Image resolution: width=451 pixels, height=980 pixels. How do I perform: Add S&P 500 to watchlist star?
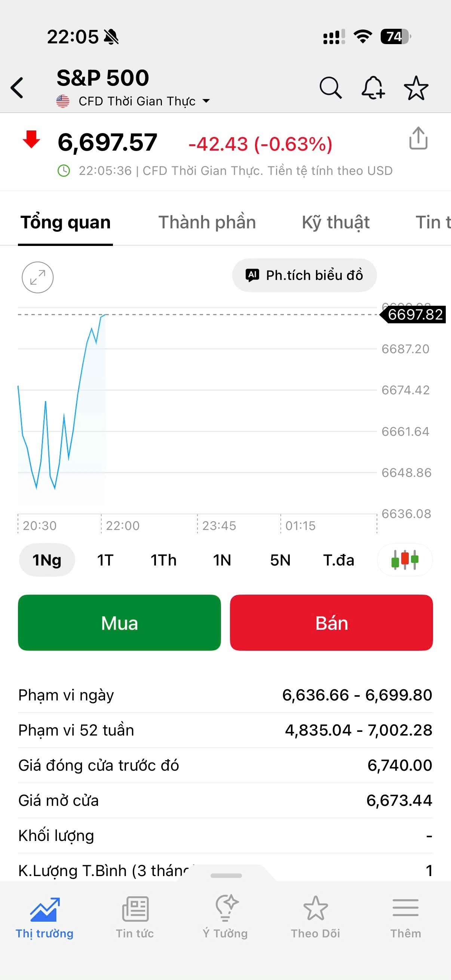coord(416,88)
